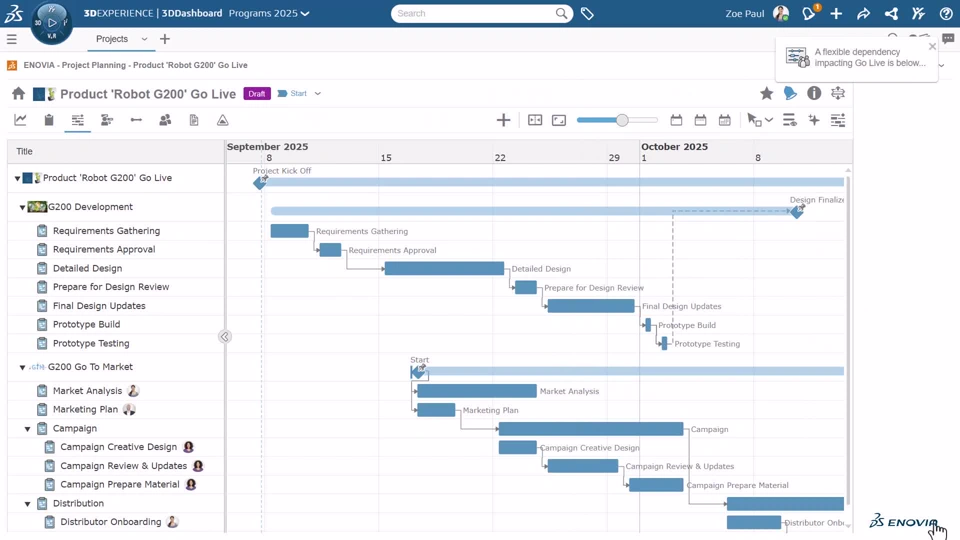Select the Project Kick Off milestone
Screen dimensions: 960x540
tap(260, 182)
